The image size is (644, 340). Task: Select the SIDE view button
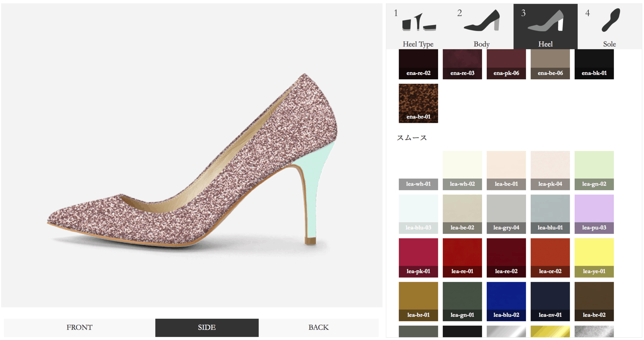click(207, 327)
